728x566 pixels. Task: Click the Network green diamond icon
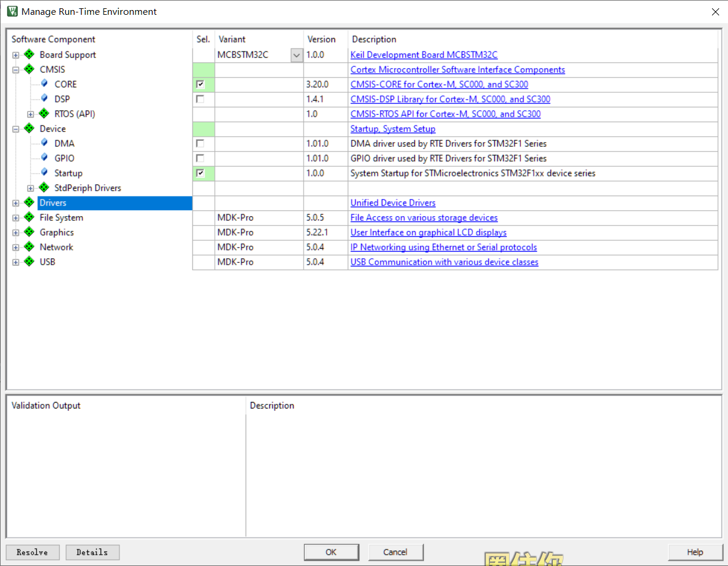(29, 247)
